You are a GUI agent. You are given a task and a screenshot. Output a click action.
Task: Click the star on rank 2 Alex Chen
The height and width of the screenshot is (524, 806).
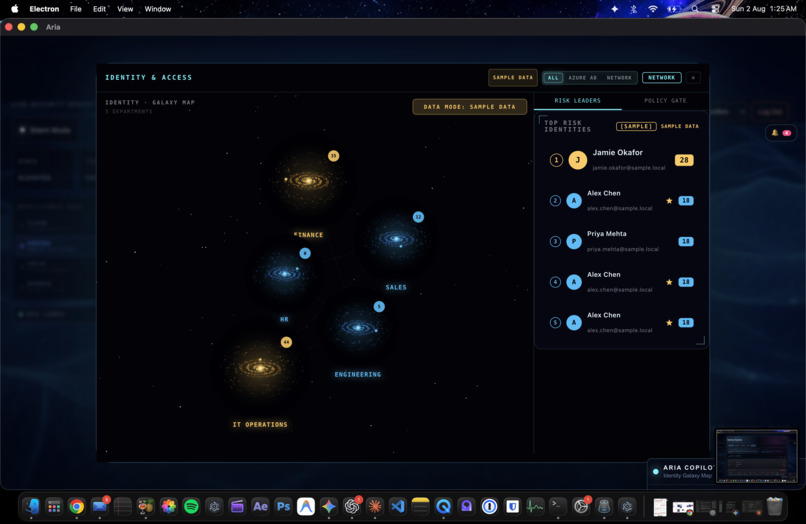[669, 201]
